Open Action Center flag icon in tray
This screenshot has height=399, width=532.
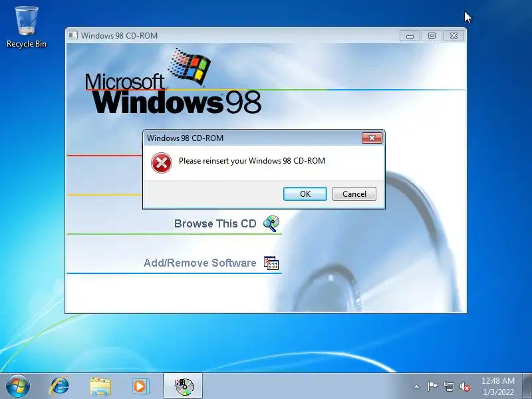pos(432,386)
